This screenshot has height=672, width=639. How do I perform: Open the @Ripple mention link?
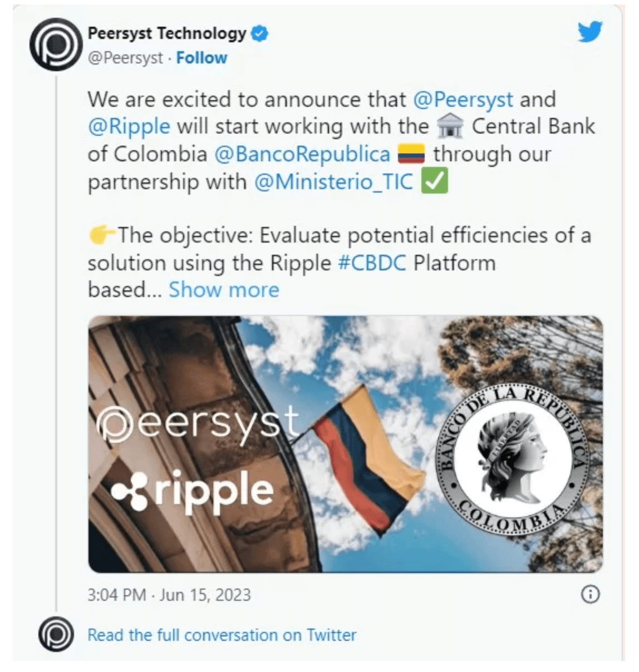point(129,127)
